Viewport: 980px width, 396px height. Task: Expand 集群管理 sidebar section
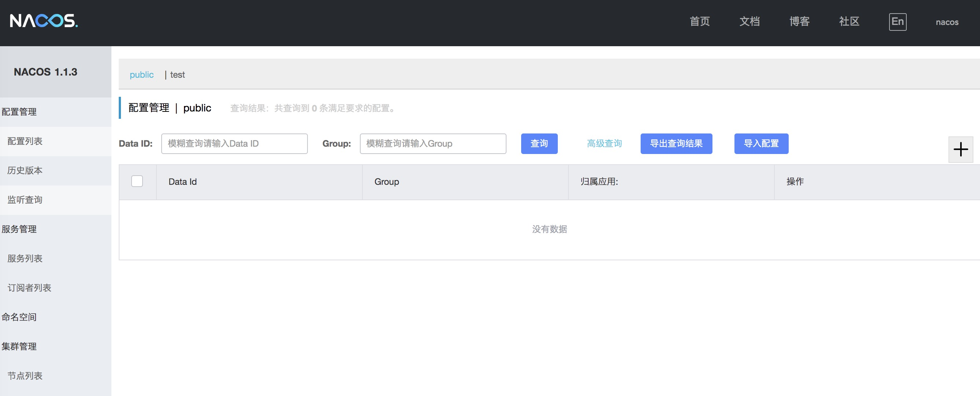[x=19, y=346]
